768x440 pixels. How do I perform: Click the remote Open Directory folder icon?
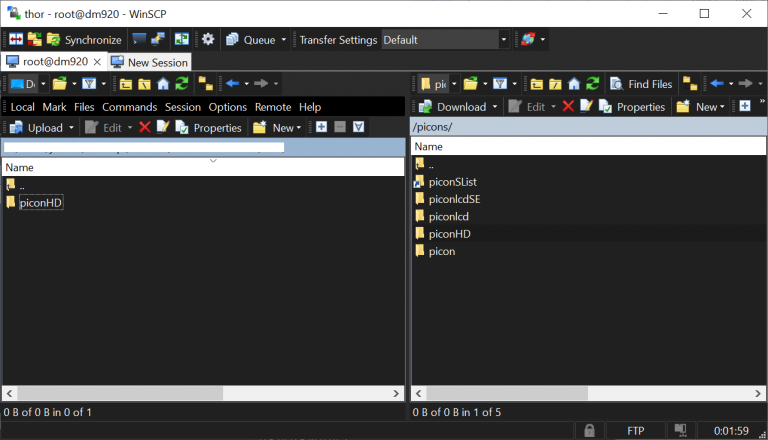point(471,84)
